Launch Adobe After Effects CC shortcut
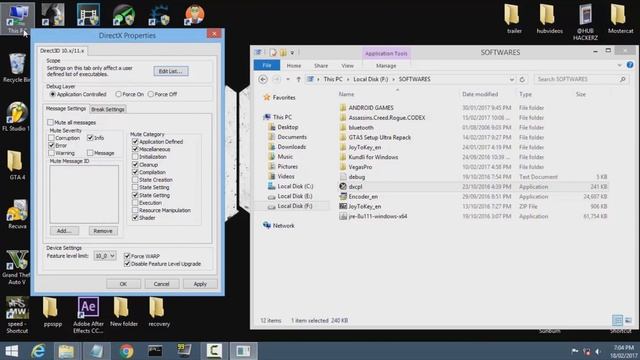This screenshot has height=360, width=640. [x=88, y=315]
